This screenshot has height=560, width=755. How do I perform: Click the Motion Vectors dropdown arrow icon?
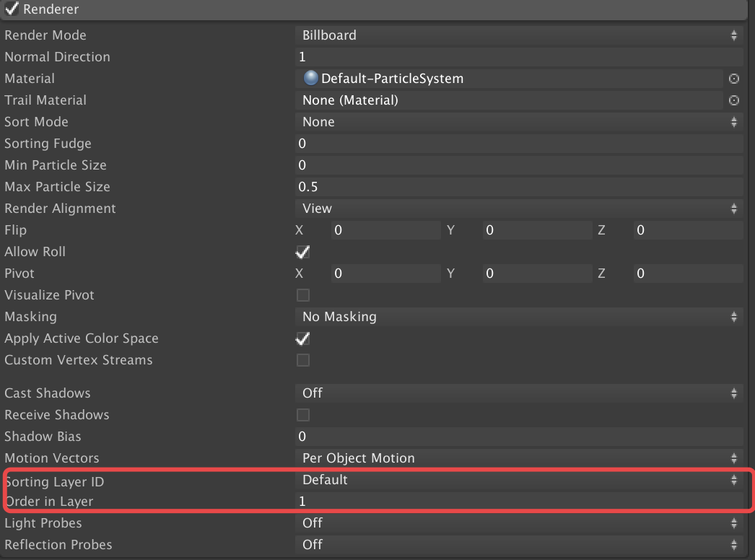(734, 458)
